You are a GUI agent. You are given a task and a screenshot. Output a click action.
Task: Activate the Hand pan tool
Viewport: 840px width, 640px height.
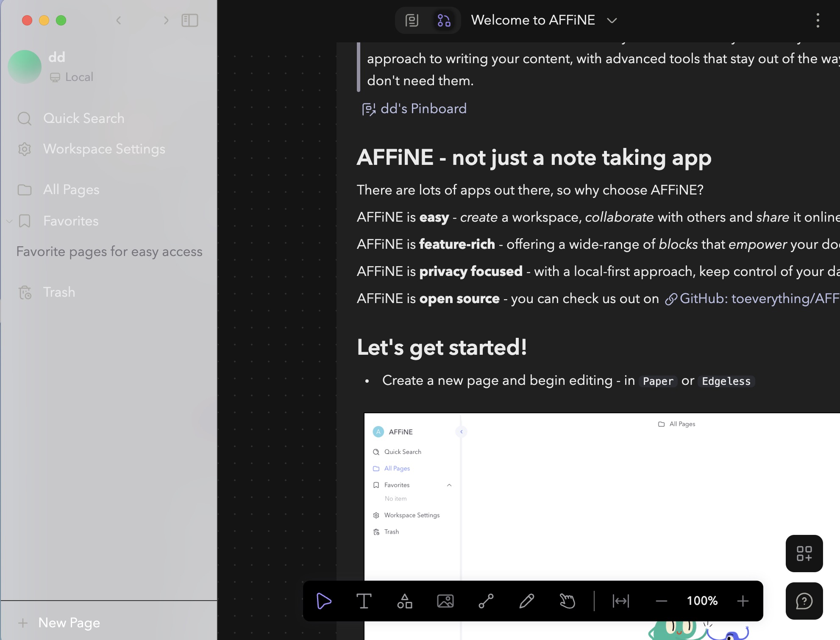click(567, 601)
